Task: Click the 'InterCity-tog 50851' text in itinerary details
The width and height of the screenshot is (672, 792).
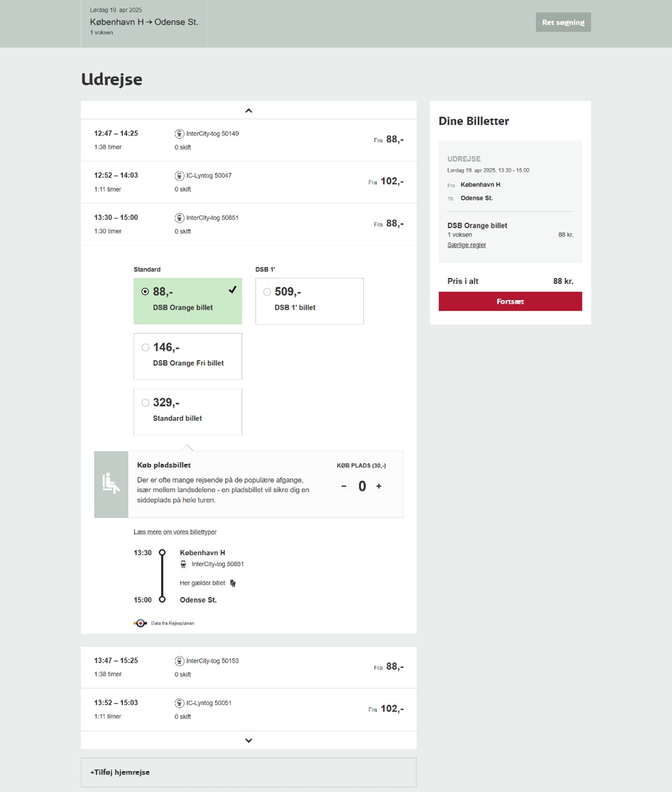Action: [x=217, y=564]
